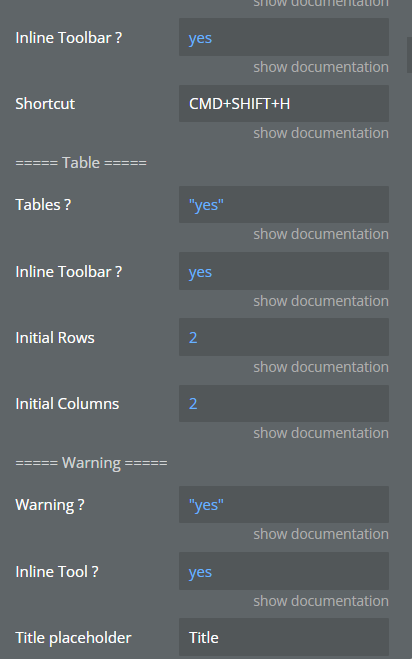Toggle the first Inline Toolbar yes field
Screen dimensions: 412x659
[284, 37]
